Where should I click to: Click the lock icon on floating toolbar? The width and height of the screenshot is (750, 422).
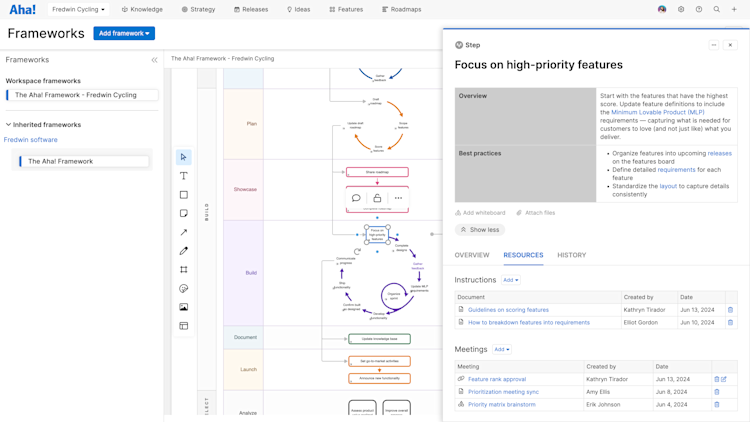[x=377, y=198]
